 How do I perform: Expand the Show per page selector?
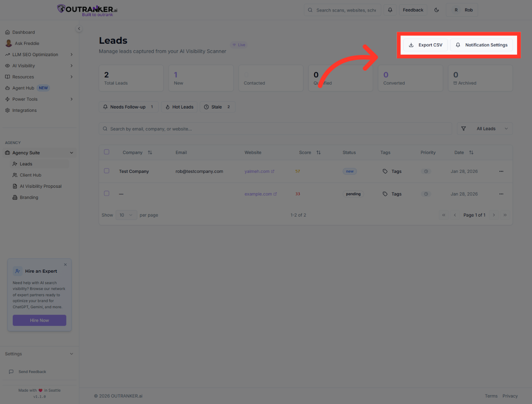click(126, 215)
